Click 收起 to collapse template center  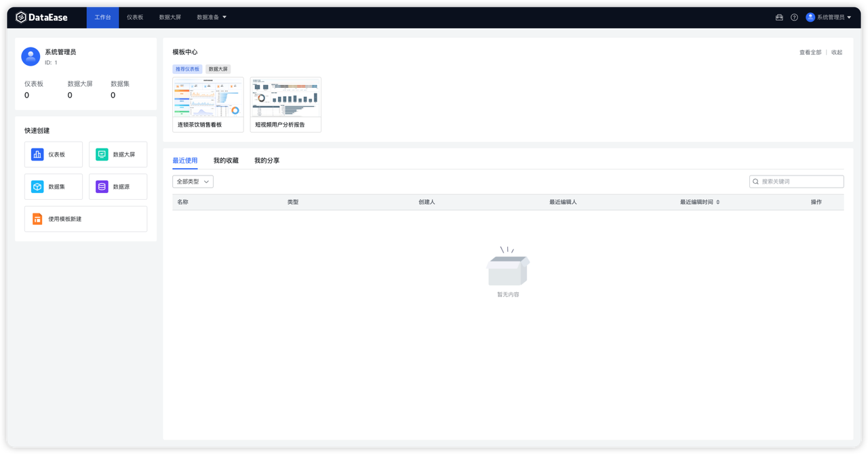click(837, 51)
